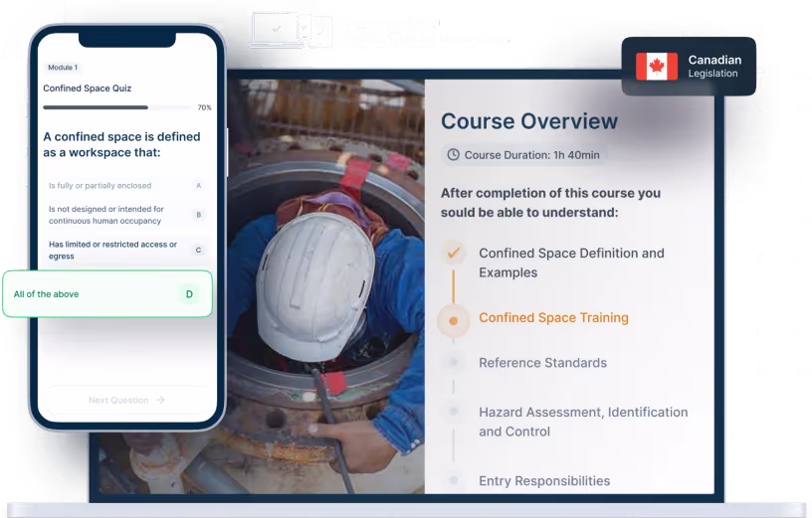This screenshot has width=812, height=518.
Task: Click the letter D answer badge
Action: 189,294
